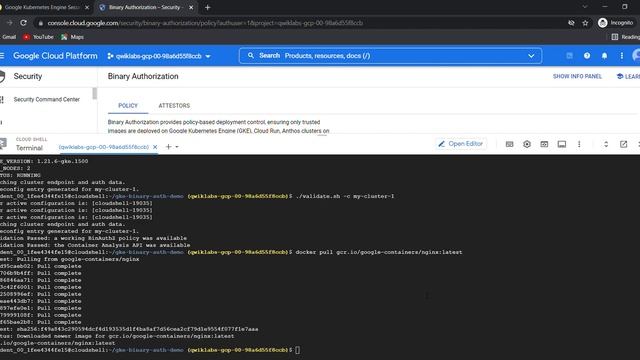Switch to the POLICY tab

pyautogui.click(x=128, y=105)
